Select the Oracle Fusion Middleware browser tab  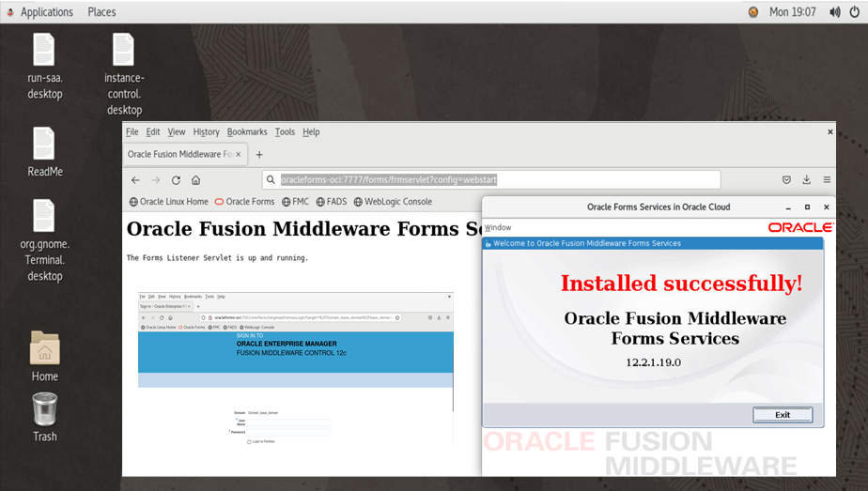[185, 154]
